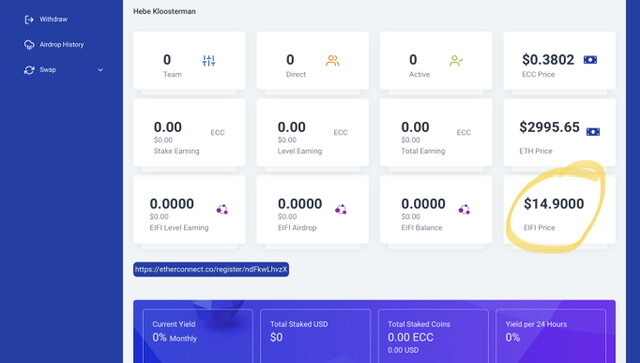Click the ECC Price banknote icon
The height and width of the screenshot is (363, 640).
coord(590,60)
